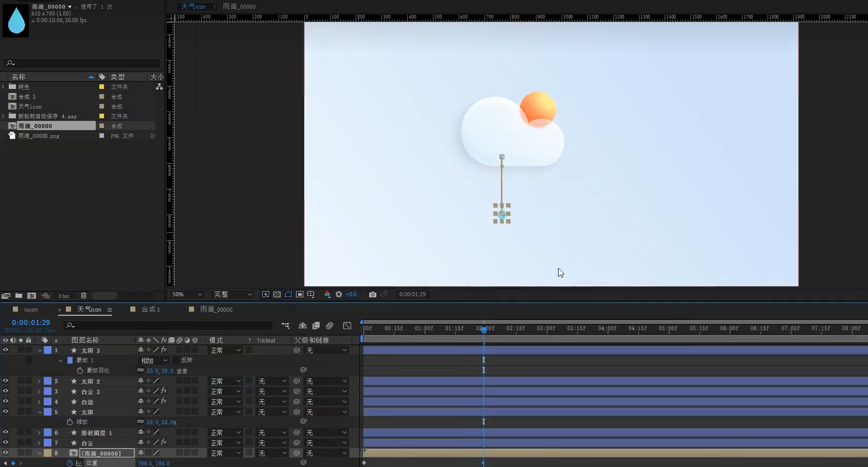Click the tan label swatch of layer 8
Screen dimensions: 868x467
click(47, 453)
